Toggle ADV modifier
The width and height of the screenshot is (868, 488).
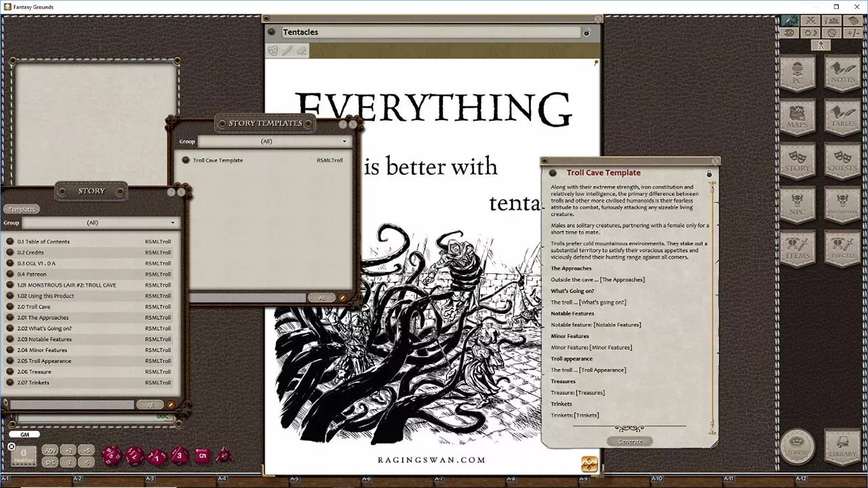coord(50,450)
